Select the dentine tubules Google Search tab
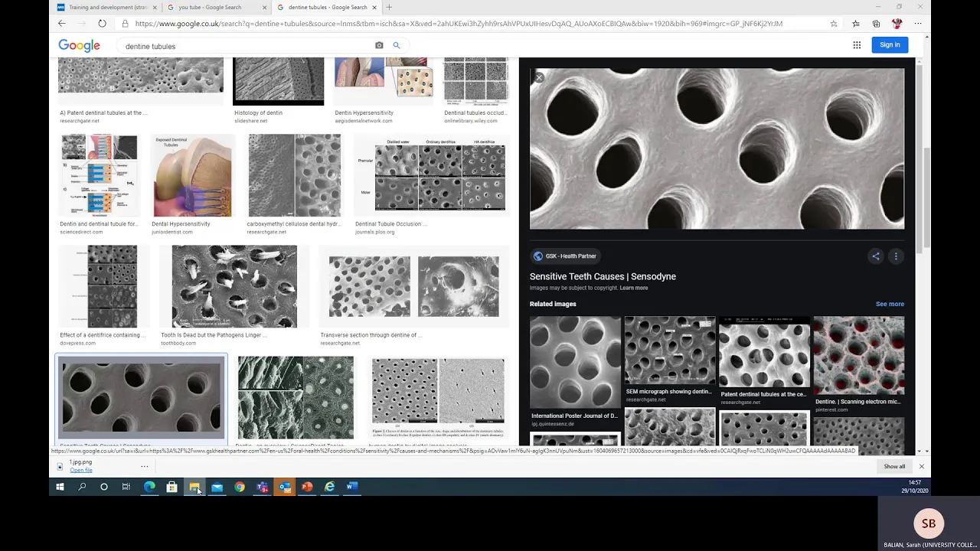 pos(327,8)
